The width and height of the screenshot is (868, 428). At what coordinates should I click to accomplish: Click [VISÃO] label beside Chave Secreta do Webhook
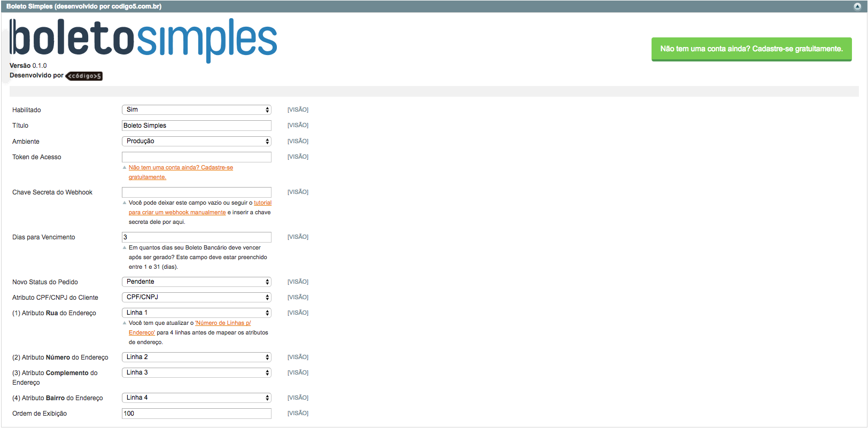[298, 192]
